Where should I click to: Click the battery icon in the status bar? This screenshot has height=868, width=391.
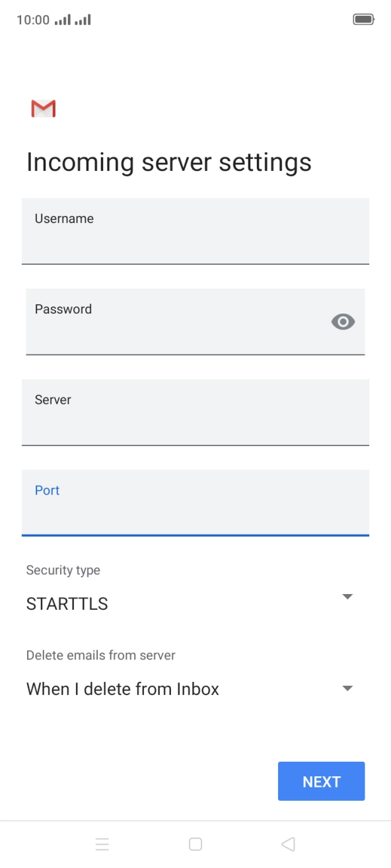tap(364, 19)
